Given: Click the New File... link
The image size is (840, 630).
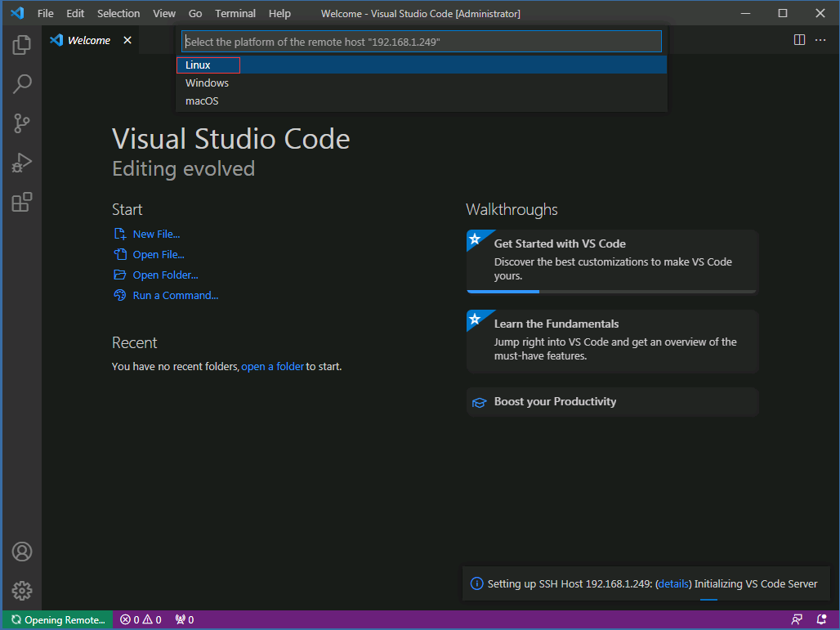Looking at the screenshot, I should (x=156, y=234).
